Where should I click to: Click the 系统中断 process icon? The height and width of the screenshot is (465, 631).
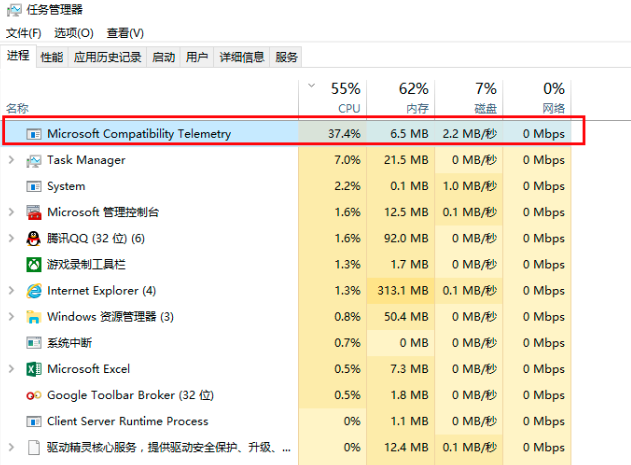(34, 343)
